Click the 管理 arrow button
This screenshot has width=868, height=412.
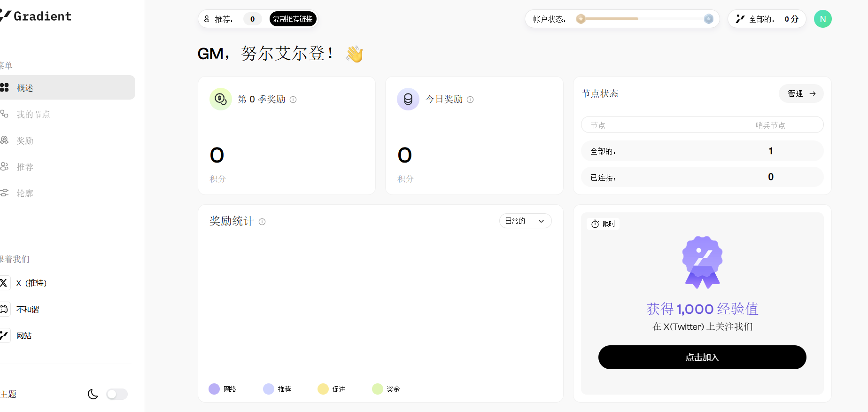click(801, 94)
